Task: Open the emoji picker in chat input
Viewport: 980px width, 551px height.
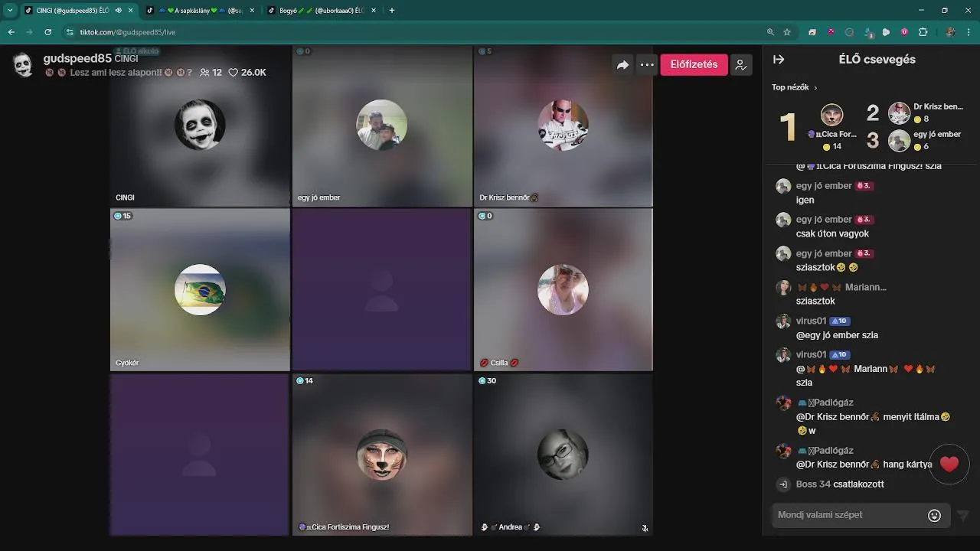Action: [934, 515]
